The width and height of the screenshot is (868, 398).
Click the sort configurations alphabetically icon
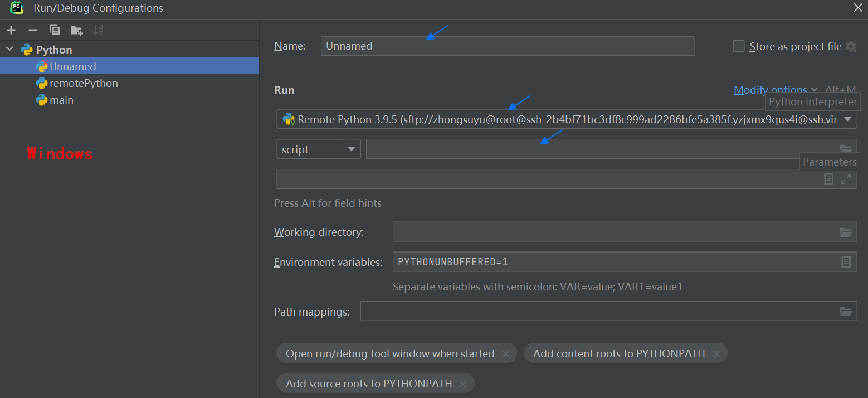coord(98,30)
